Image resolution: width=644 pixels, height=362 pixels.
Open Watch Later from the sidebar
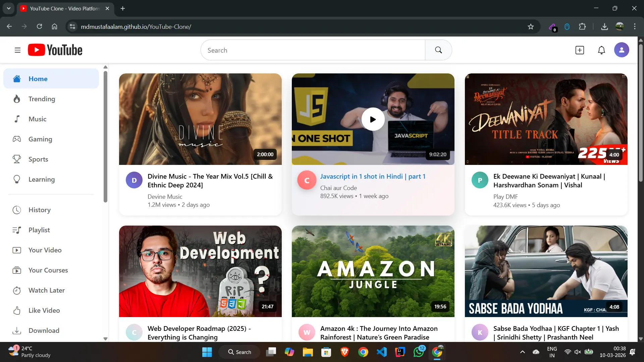point(47,290)
